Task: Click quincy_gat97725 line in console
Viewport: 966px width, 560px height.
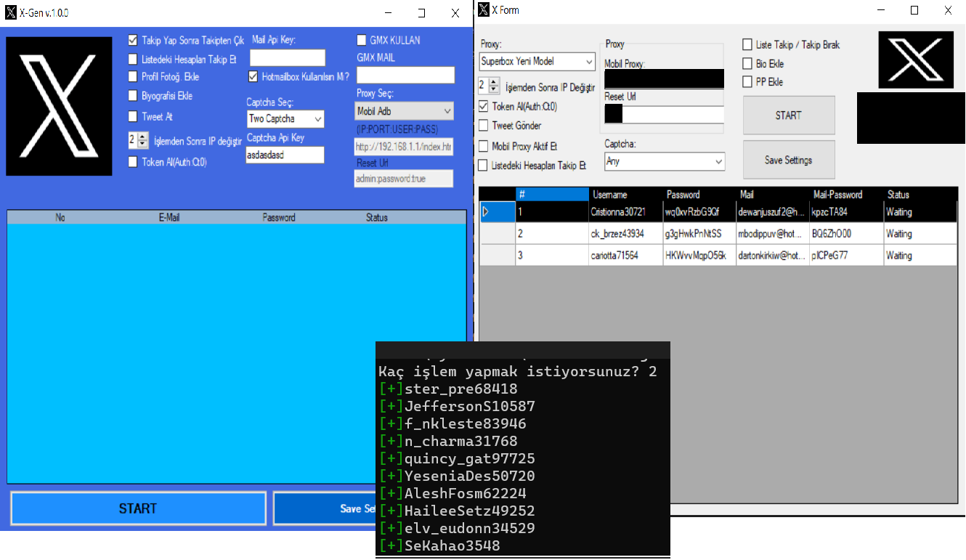Action: (x=457, y=459)
